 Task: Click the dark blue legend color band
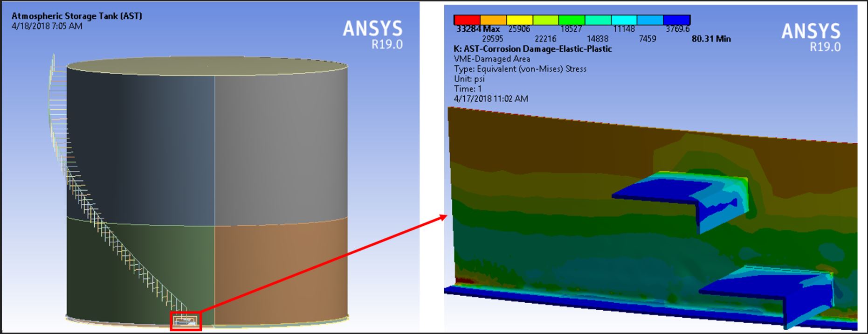[676, 20]
